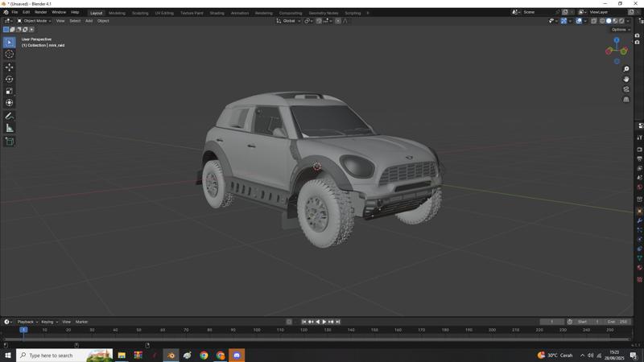This screenshot has height=362, width=644.
Task: Open the Window menu
Action: coord(59,12)
